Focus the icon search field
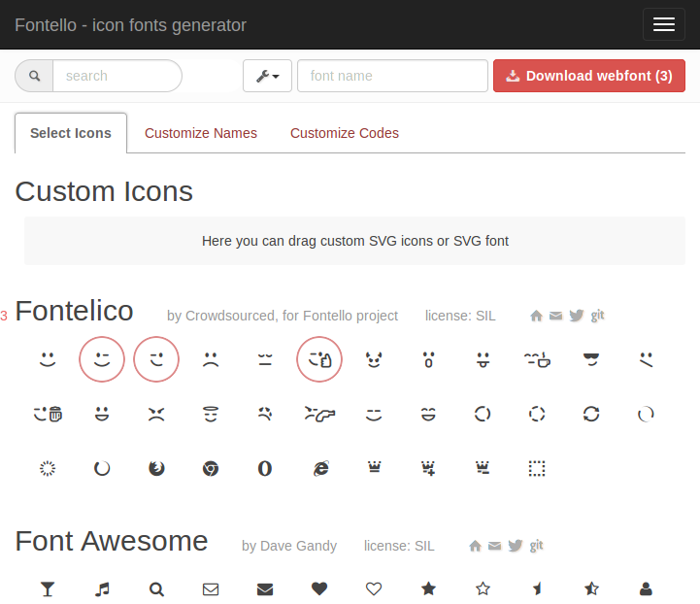Screen dimensions: 700x604 pyautogui.click(x=117, y=76)
